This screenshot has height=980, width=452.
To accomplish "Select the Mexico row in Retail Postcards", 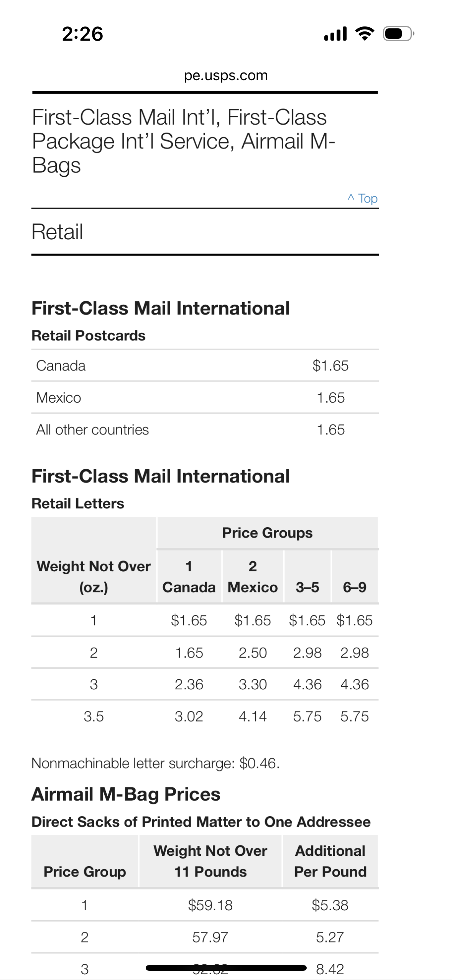I will point(205,398).
